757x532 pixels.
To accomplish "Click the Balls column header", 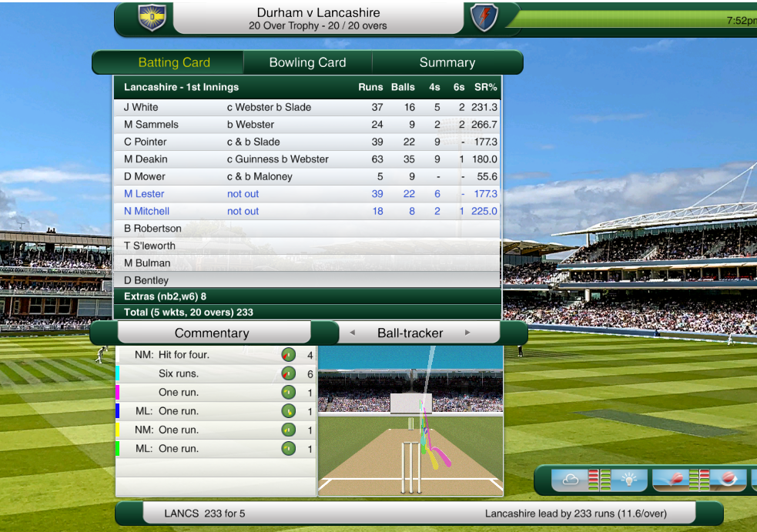I will [x=403, y=87].
